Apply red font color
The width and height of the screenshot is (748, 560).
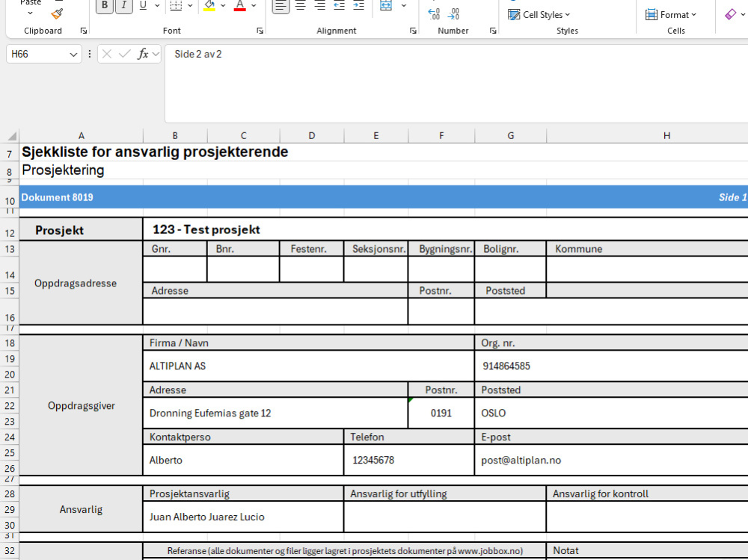click(240, 6)
